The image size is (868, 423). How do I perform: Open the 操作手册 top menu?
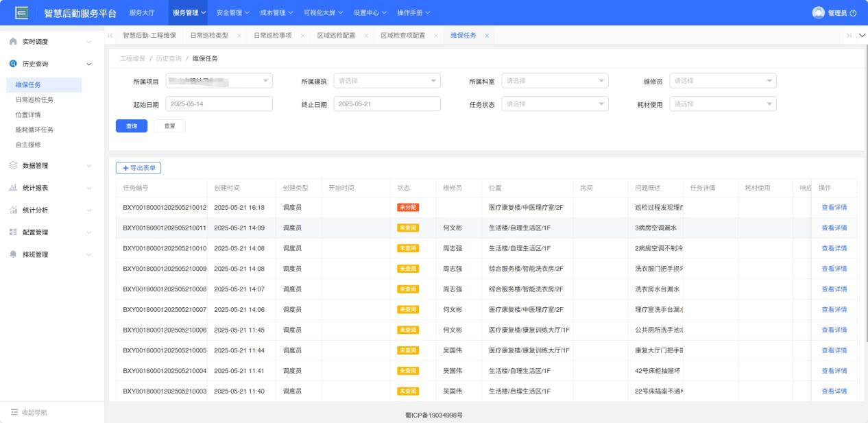[x=414, y=13]
